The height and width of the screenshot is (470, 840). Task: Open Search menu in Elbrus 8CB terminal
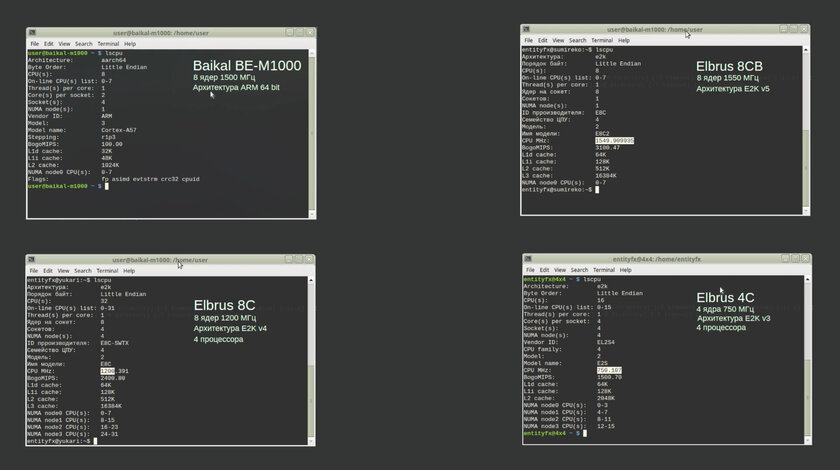click(578, 40)
